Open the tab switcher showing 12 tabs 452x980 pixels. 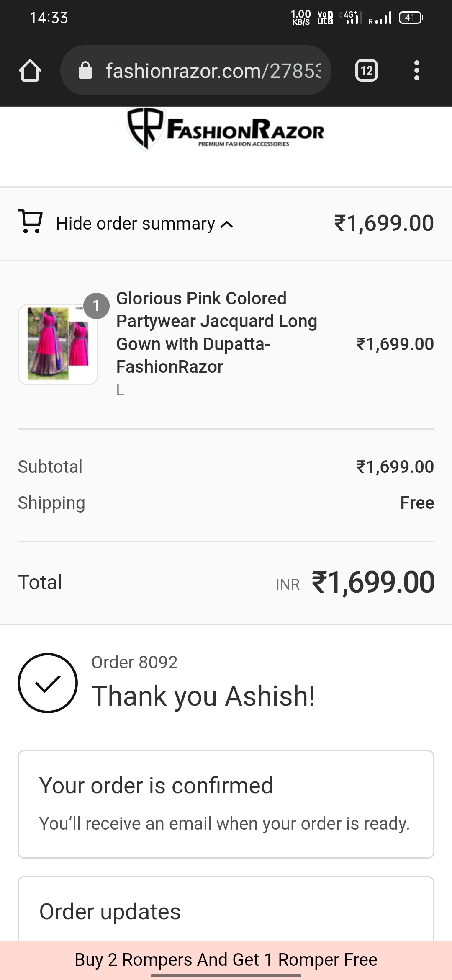point(366,70)
